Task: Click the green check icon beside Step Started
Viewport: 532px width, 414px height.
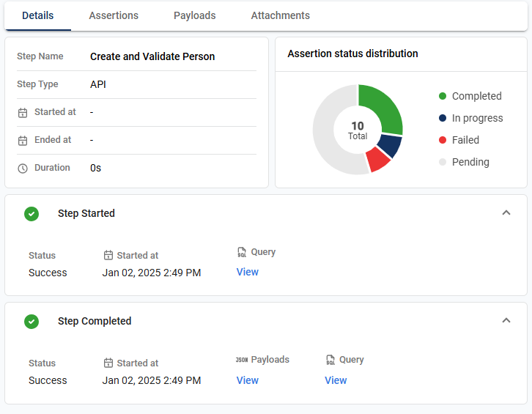Action: 32,214
